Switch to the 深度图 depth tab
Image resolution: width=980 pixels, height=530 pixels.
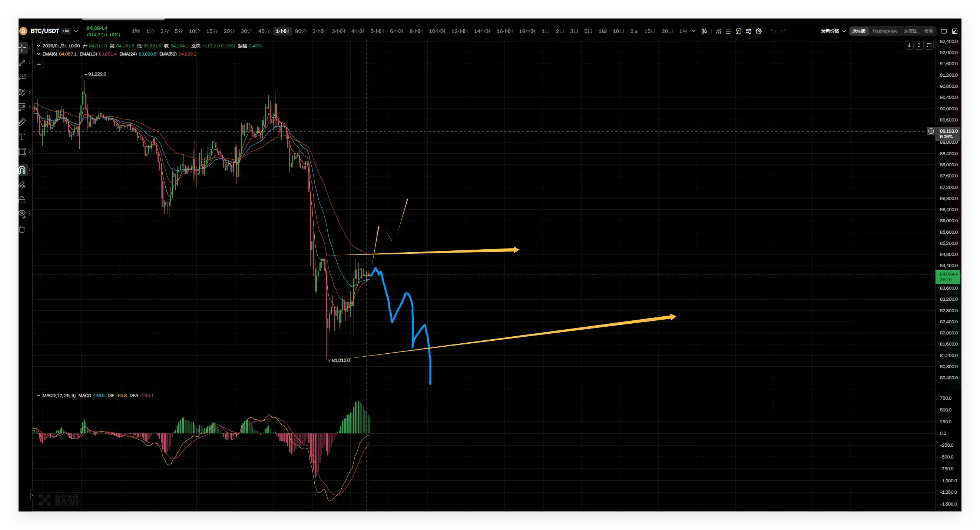click(x=910, y=31)
